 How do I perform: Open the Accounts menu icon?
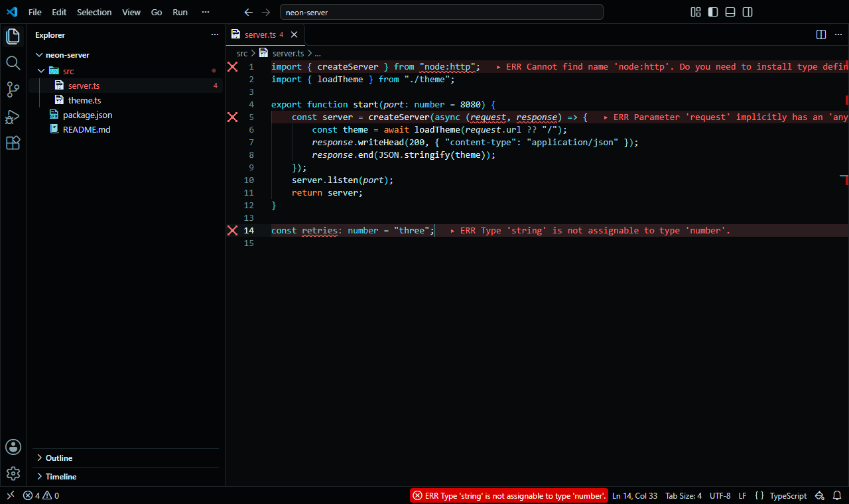coord(13,447)
